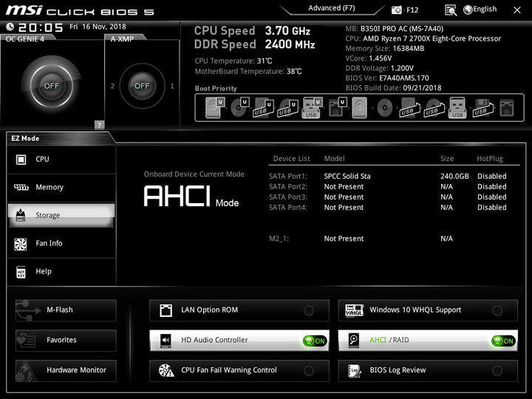Turn off HD Audio Controller
The height and width of the screenshot is (399, 532).
tap(239, 341)
